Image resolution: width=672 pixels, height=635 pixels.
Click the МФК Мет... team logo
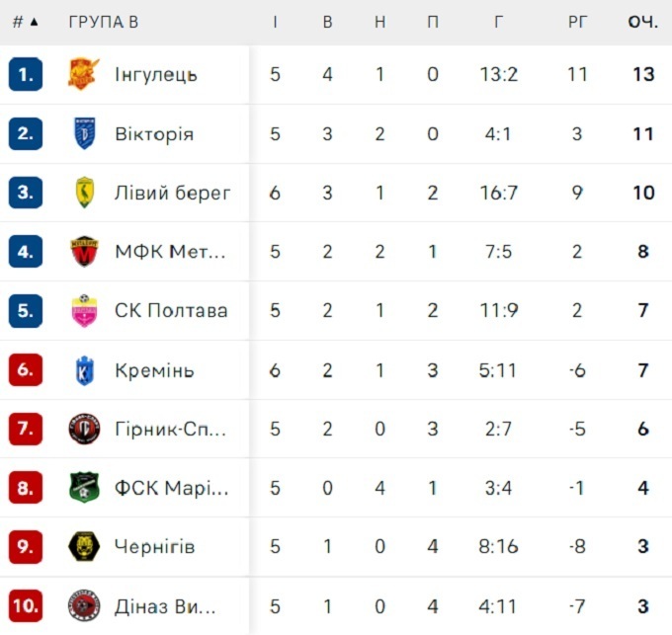pos(84,252)
